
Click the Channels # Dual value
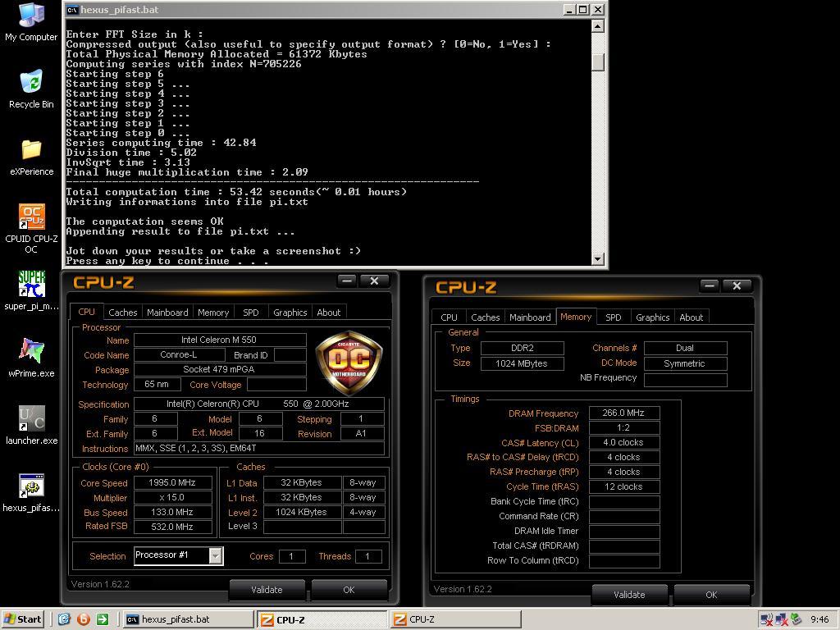685,348
